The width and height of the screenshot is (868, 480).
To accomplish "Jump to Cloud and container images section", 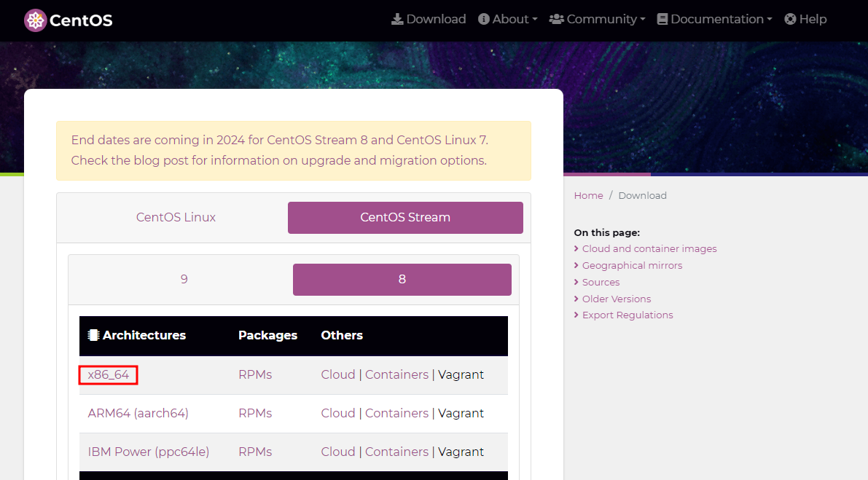I will pyautogui.click(x=649, y=249).
